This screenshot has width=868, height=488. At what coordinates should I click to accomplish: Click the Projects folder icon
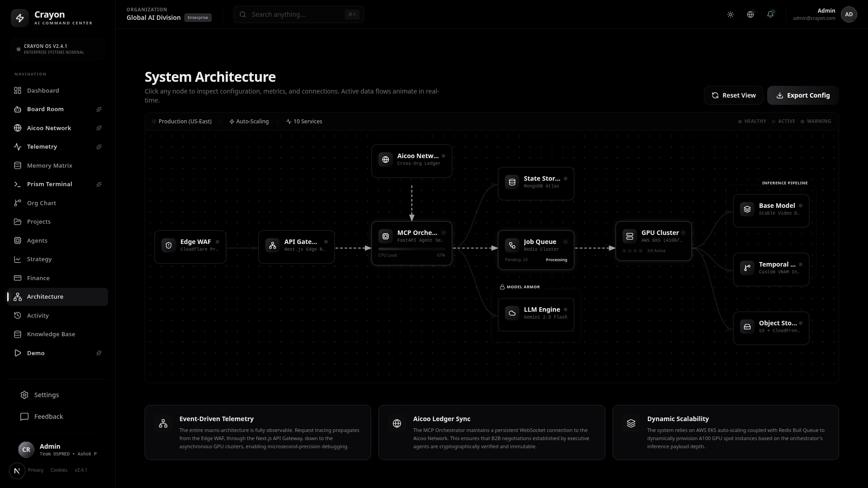(x=18, y=222)
